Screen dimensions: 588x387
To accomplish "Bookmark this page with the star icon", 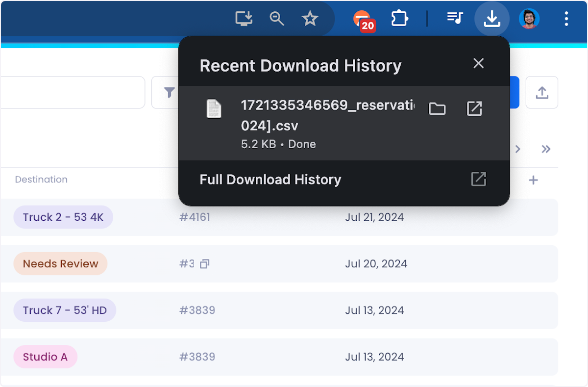I will (310, 19).
